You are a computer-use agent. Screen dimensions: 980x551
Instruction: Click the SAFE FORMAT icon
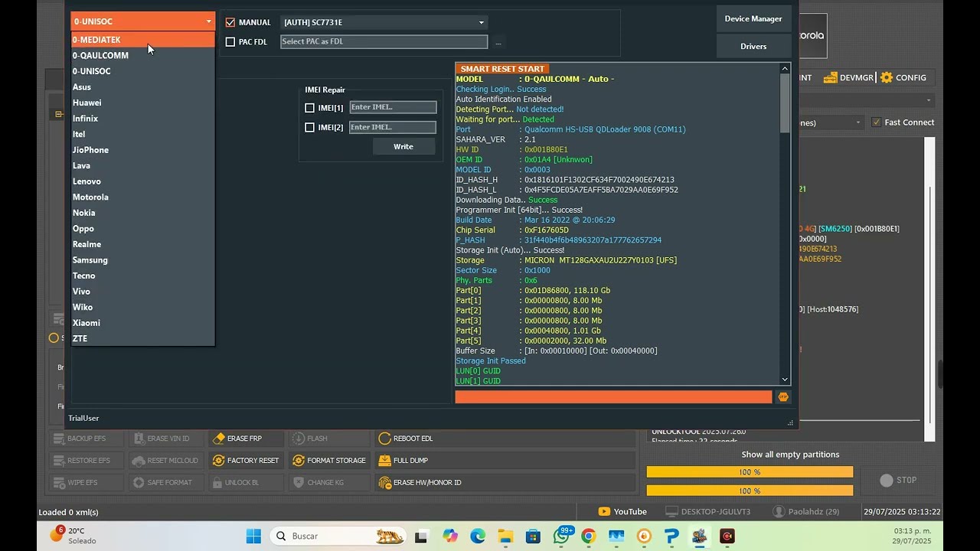tap(139, 483)
